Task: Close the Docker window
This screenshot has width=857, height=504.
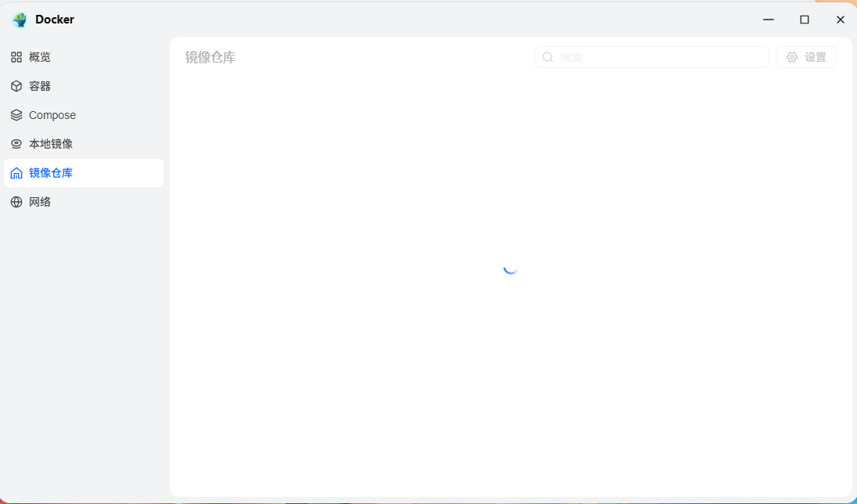Action: (x=841, y=20)
